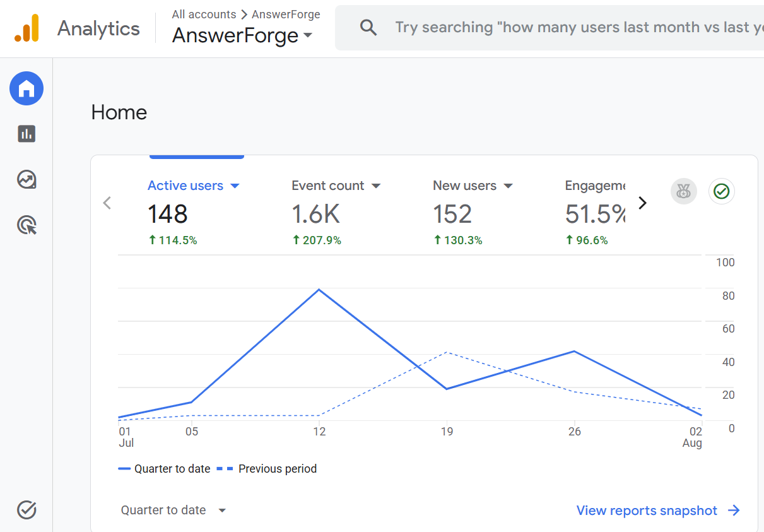Click the chart peak at 12 Jul
764x532 pixels.
click(x=319, y=290)
